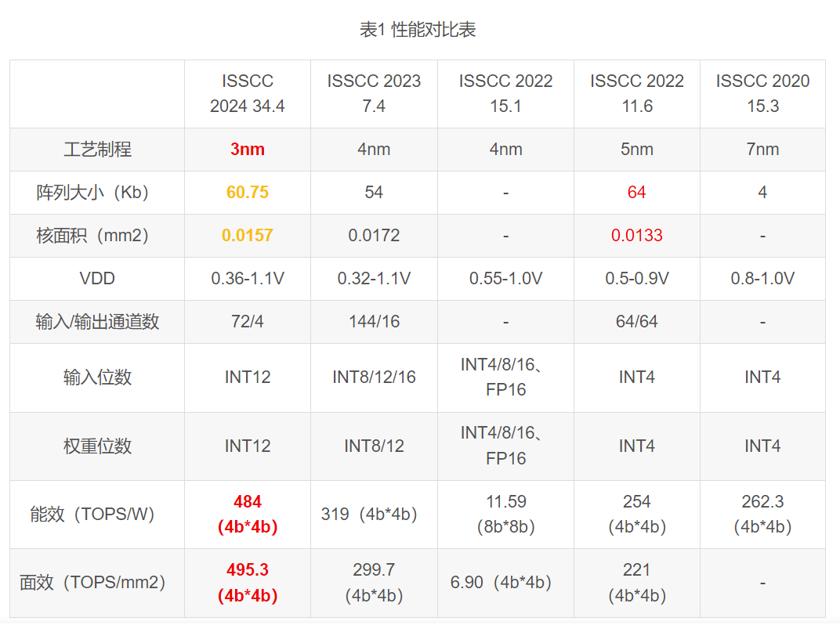
Task: Click the 核面积 (mm2) row label
Action: (92, 236)
